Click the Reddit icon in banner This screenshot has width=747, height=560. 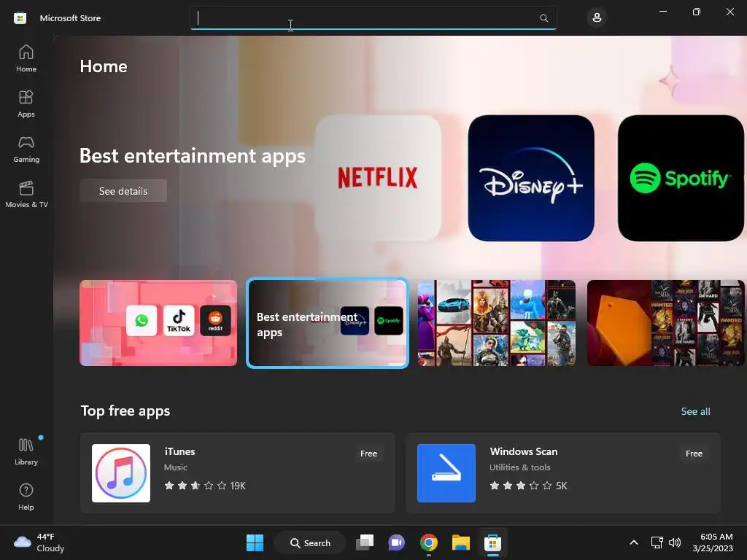point(215,321)
